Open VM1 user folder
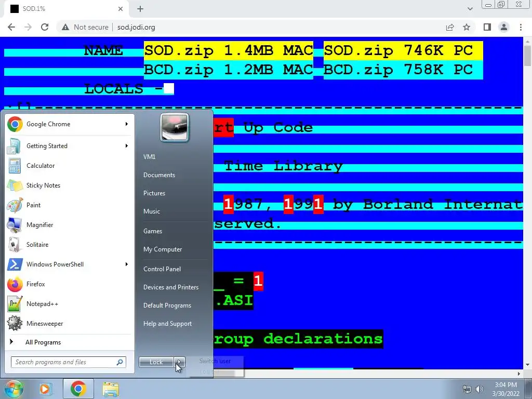 [x=149, y=157]
